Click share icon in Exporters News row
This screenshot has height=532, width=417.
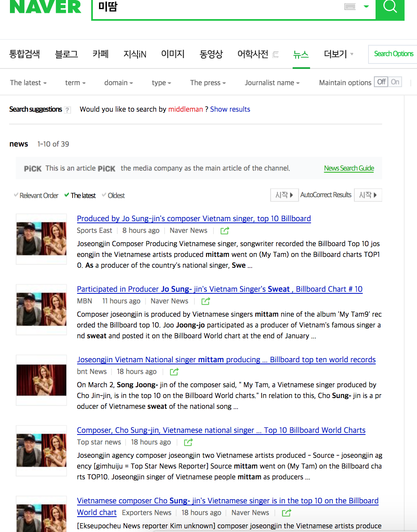(x=286, y=513)
